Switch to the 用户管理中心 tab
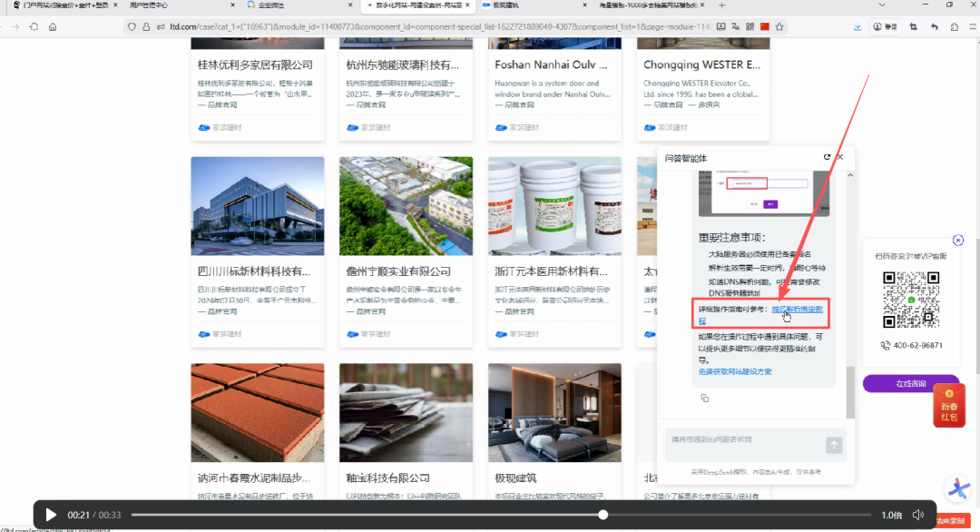 [149, 5]
